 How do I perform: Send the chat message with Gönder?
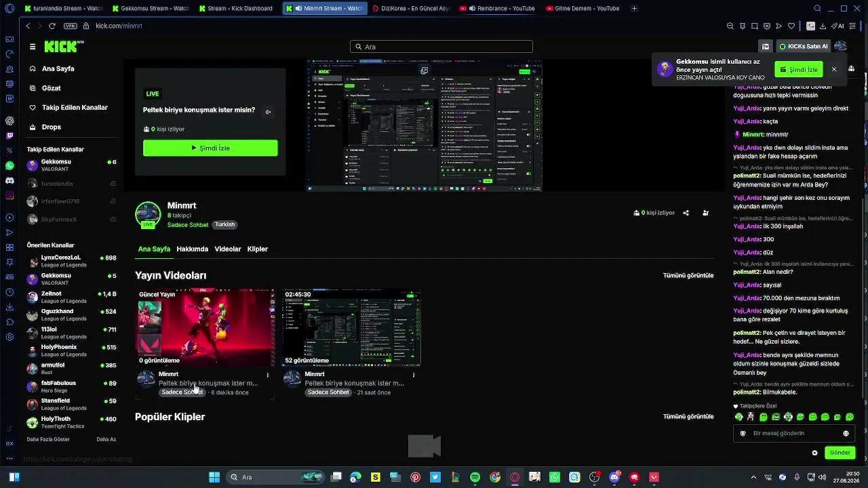pyautogui.click(x=840, y=453)
